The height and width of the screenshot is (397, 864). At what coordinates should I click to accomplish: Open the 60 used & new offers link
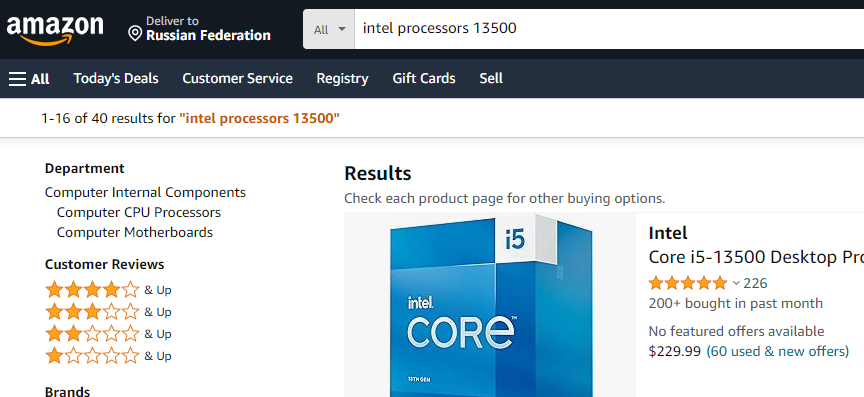[777, 351]
